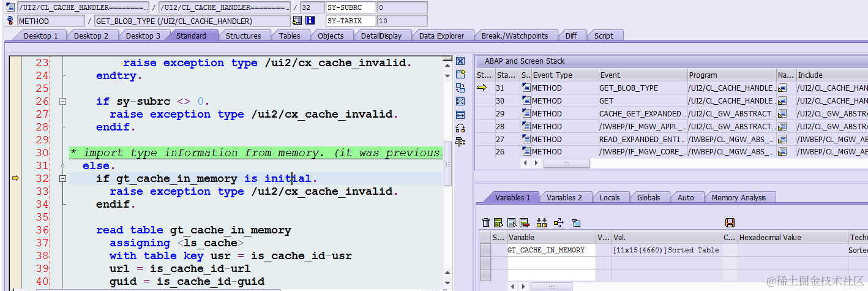The height and width of the screenshot is (291, 868).
Task: Collapse the code block at line 26
Action: point(62,102)
